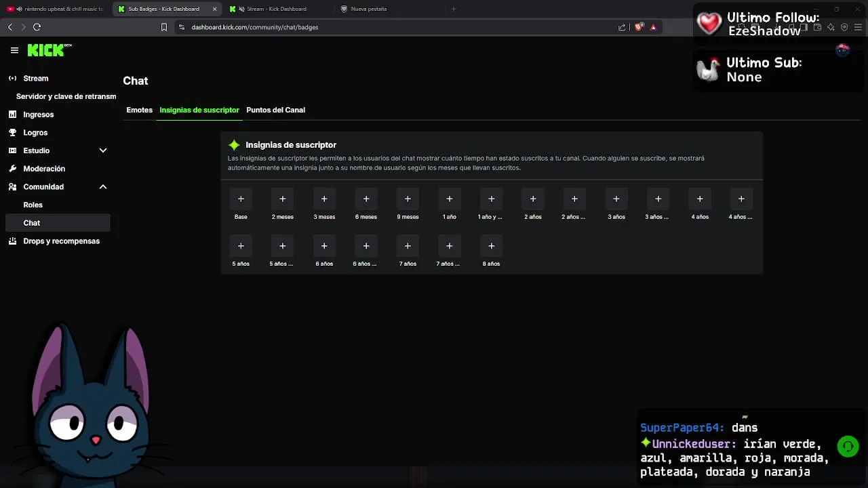Add a badge for exactly 7 años
Image resolution: width=868 pixels, height=488 pixels.
(408, 245)
